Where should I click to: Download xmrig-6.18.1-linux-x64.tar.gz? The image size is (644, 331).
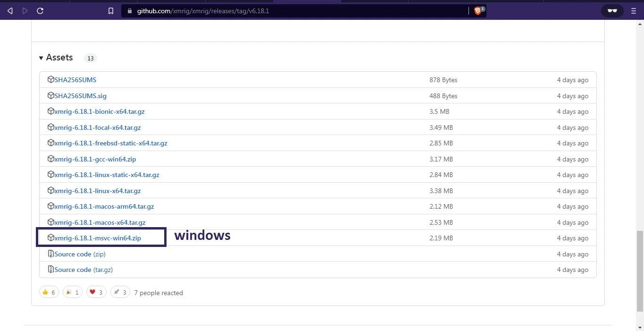click(97, 191)
